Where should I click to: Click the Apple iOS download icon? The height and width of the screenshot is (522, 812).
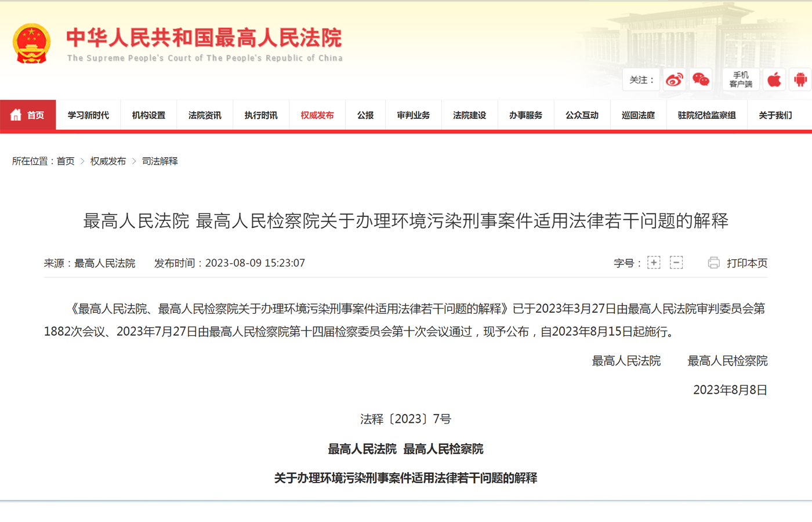click(x=774, y=79)
